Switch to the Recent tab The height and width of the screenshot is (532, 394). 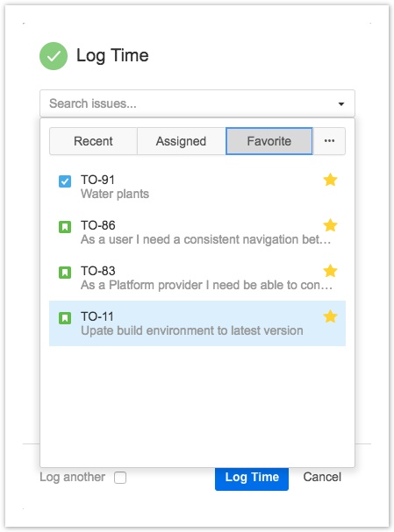pos(93,141)
